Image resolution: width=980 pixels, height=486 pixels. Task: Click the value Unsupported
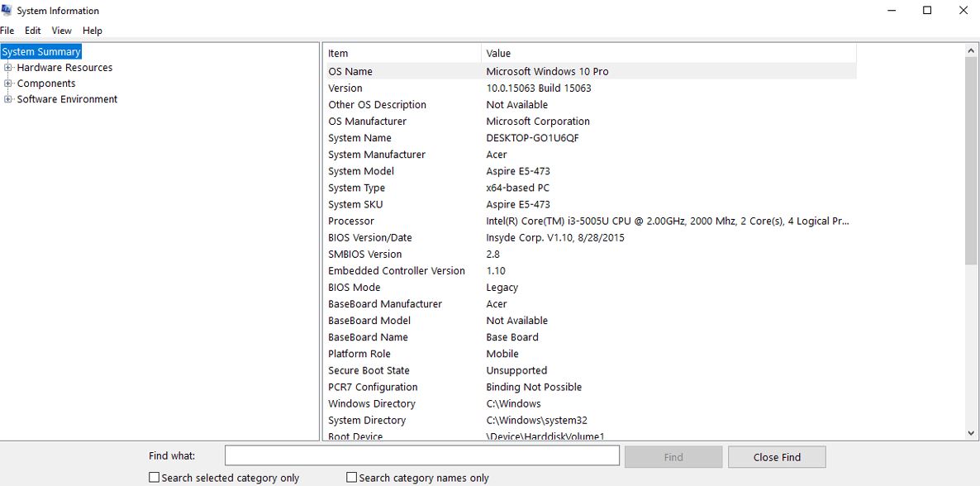coord(516,370)
